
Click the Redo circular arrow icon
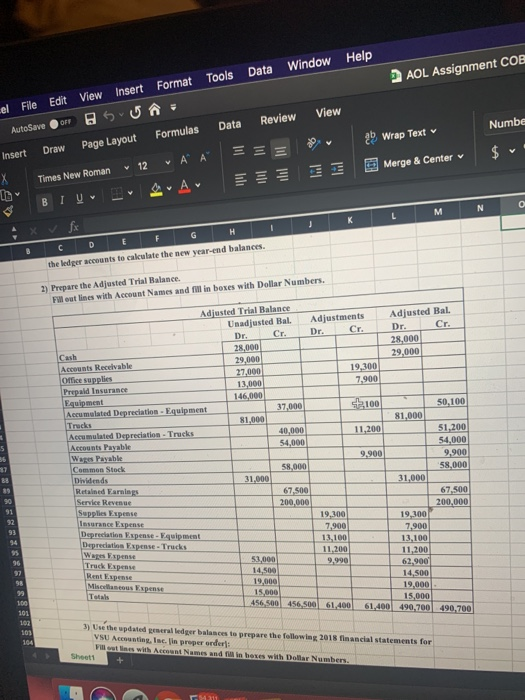pyautogui.click(x=135, y=113)
